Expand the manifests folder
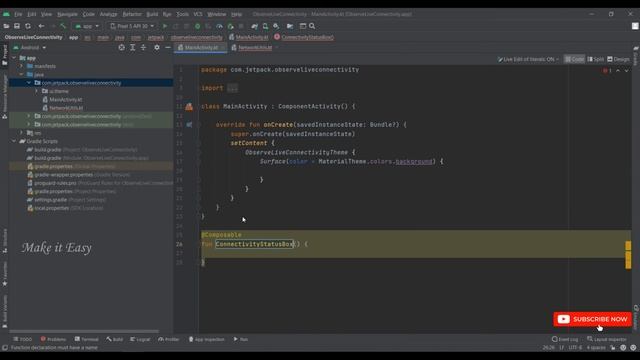The width and height of the screenshot is (640, 360). click(22, 66)
